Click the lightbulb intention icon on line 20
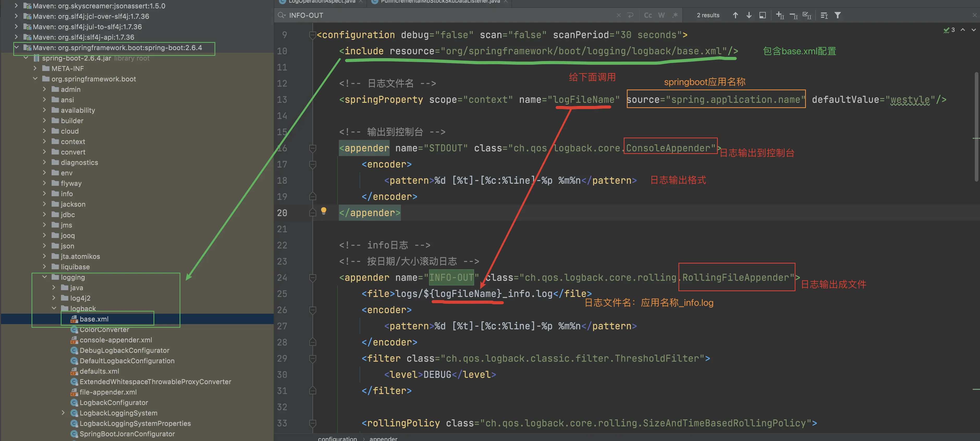The width and height of the screenshot is (980, 441). pos(323,211)
